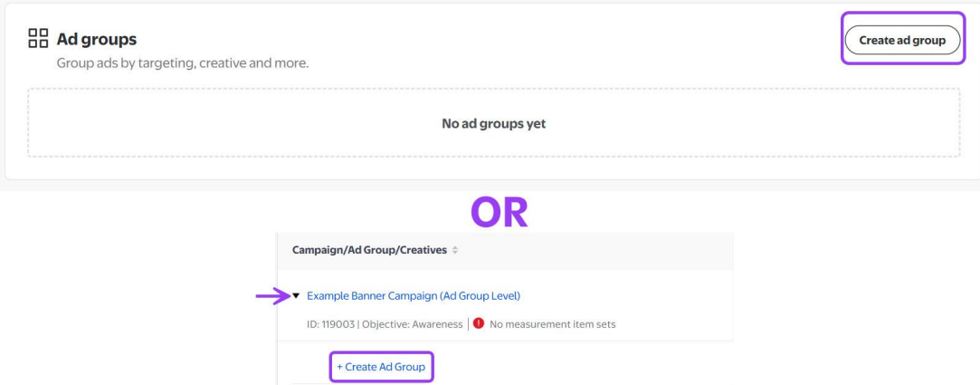Click the + Create Ad Group link
Image resolution: width=980 pixels, height=385 pixels.
coord(380,366)
